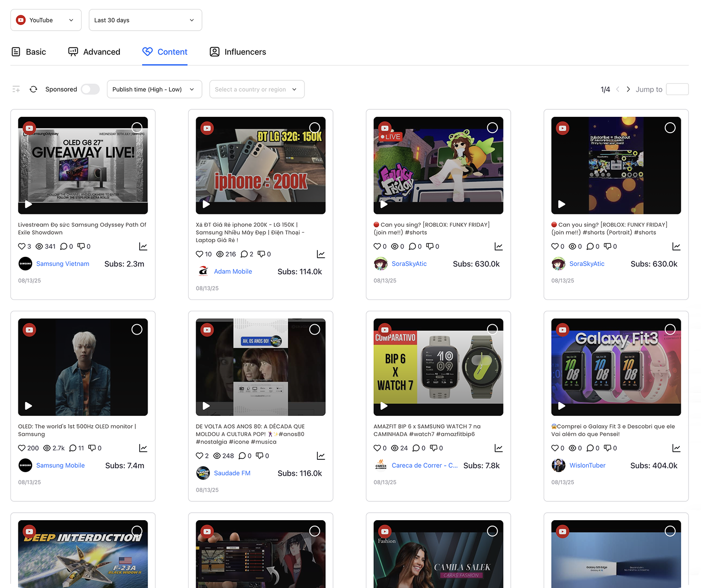The height and width of the screenshot is (588, 701).
Task: Play the Galaxy Fit3 video
Action: pos(562,406)
